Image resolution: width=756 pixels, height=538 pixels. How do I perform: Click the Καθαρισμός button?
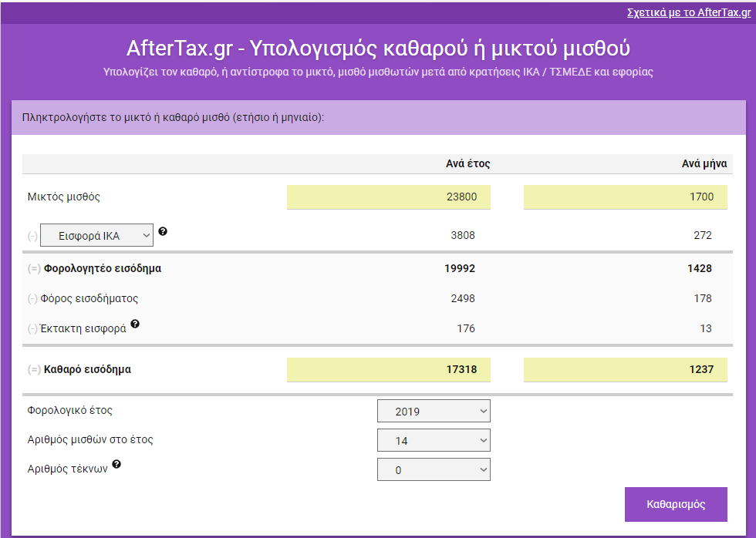coord(676,504)
